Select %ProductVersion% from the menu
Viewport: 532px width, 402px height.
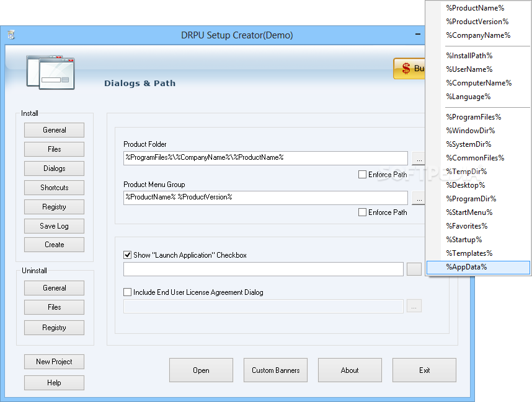coord(479,21)
